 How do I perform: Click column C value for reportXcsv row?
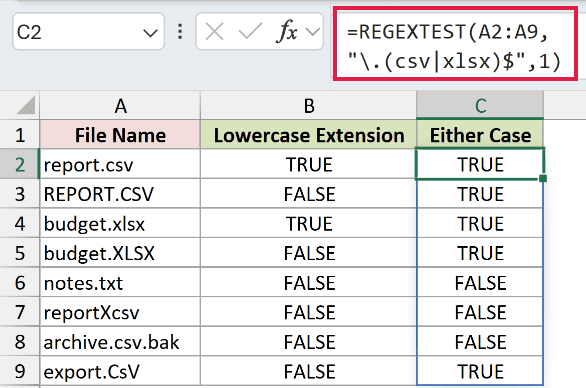pyautogui.click(x=480, y=312)
